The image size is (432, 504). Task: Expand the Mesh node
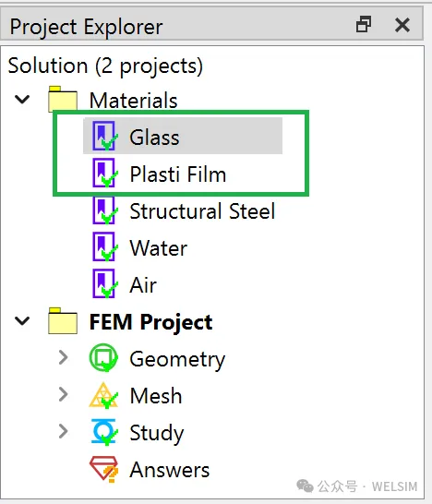click(x=64, y=394)
